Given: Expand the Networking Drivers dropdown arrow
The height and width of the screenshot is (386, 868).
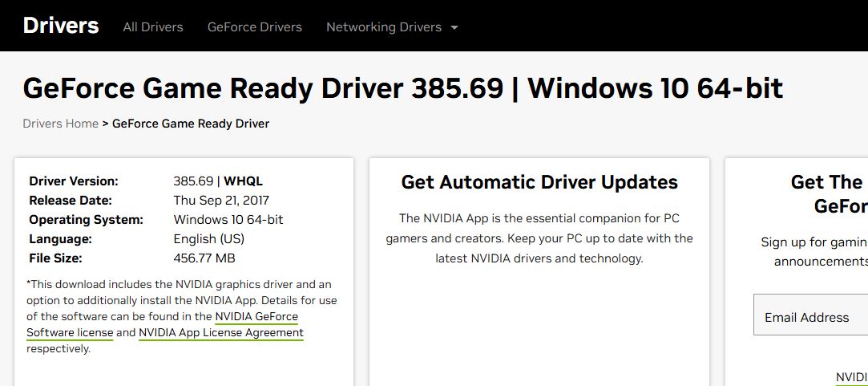Looking at the screenshot, I should [454, 27].
